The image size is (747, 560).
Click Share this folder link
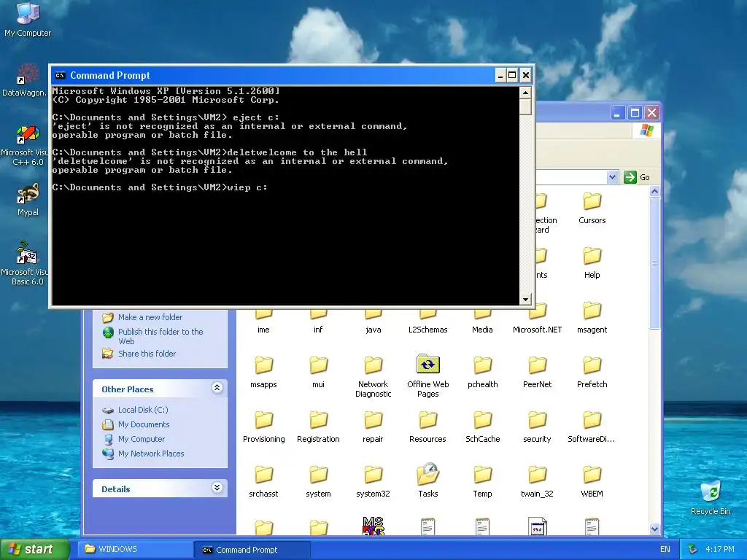click(147, 354)
